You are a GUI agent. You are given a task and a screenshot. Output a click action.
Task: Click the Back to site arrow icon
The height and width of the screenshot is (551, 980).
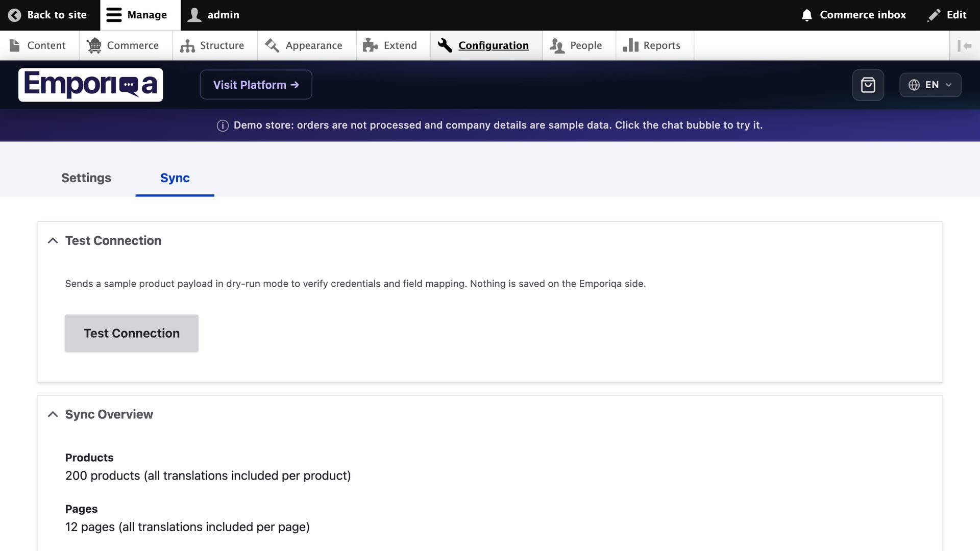coord(15,15)
